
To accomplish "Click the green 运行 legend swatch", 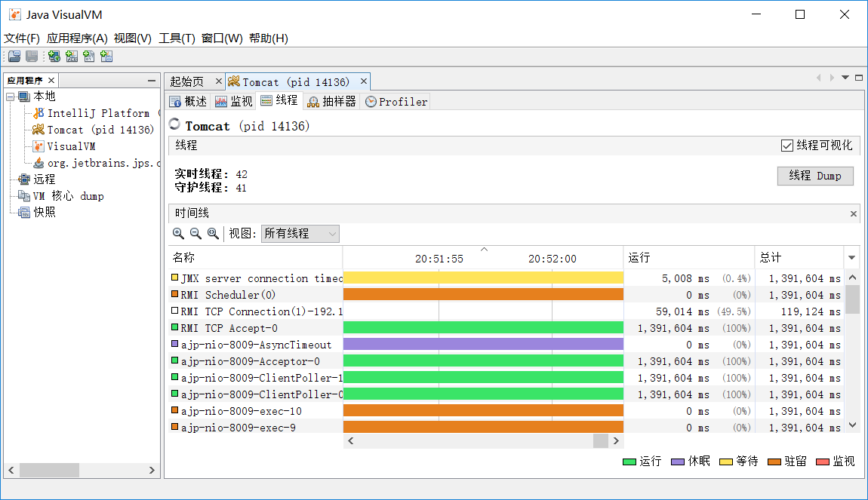I will tap(629, 462).
